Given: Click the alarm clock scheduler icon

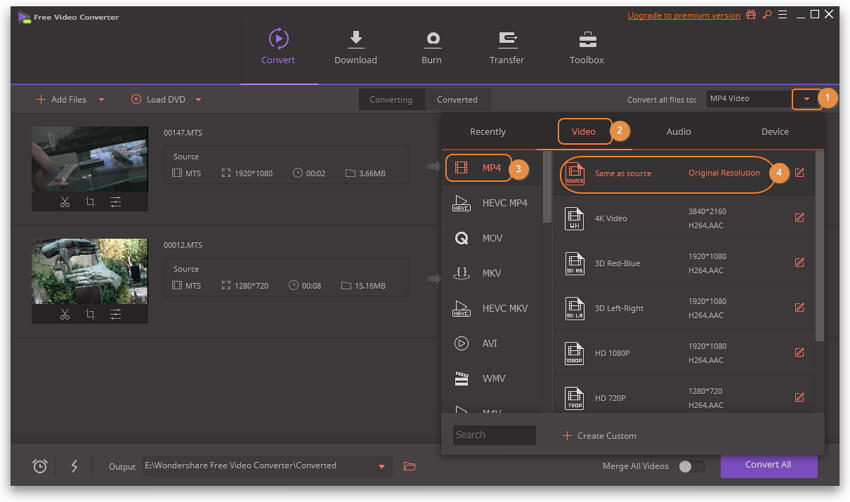Looking at the screenshot, I should pyautogui.click(x=40, y=466).
